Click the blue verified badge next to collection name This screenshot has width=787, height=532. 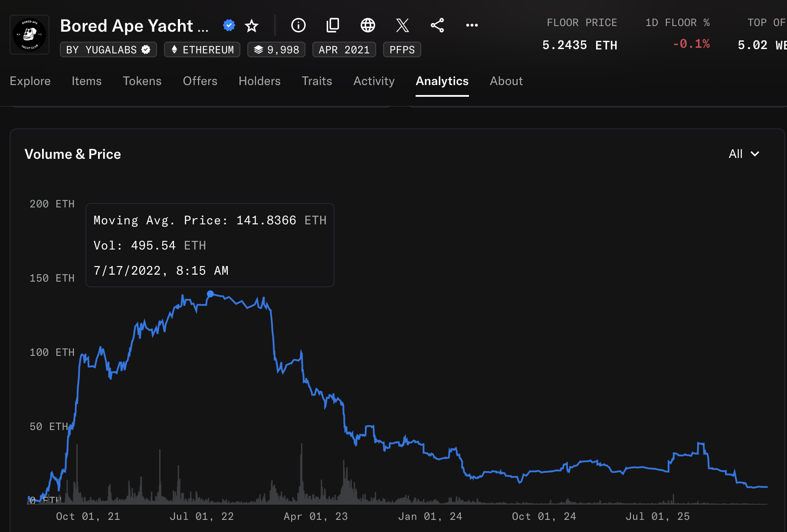click(229, 26)
